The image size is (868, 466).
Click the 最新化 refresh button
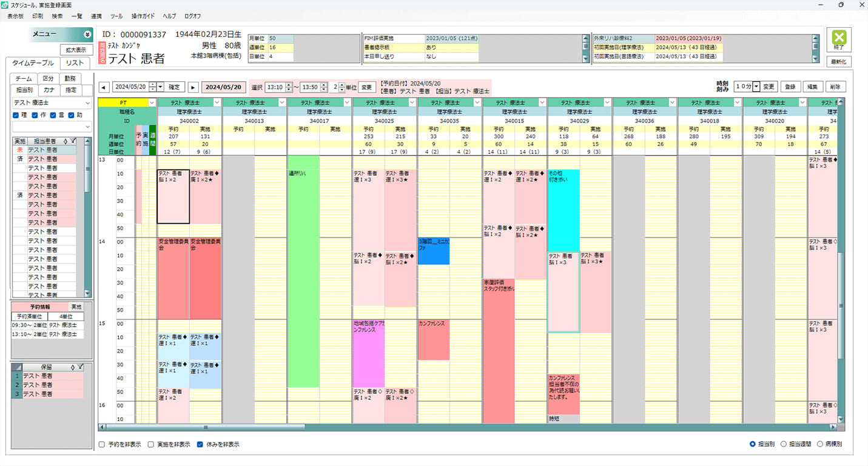pos(839,61)
